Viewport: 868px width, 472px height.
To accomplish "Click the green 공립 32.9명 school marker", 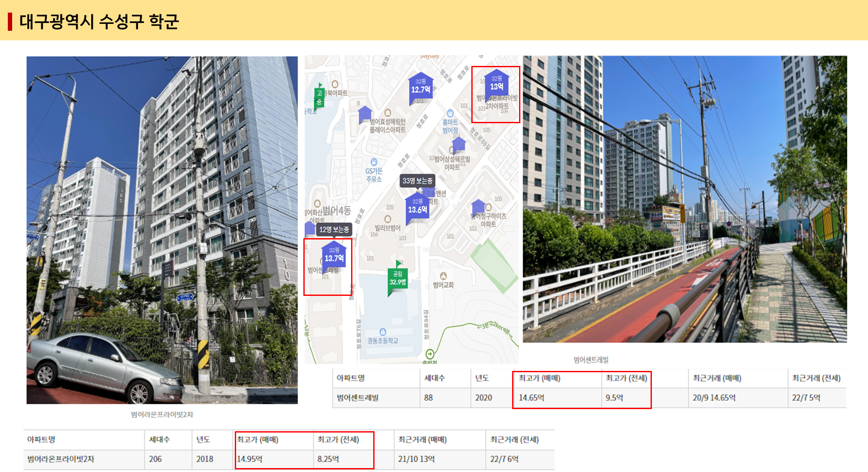I will click(398, 279).
